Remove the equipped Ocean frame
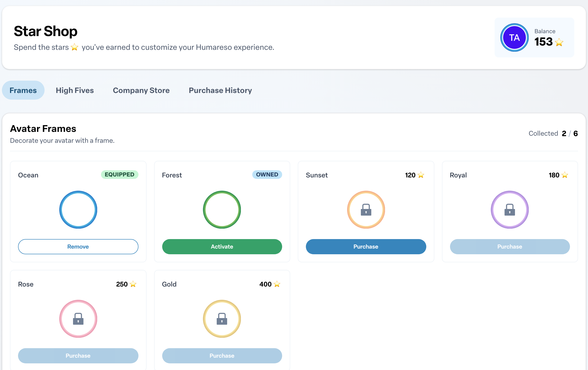 pos(78,246)
